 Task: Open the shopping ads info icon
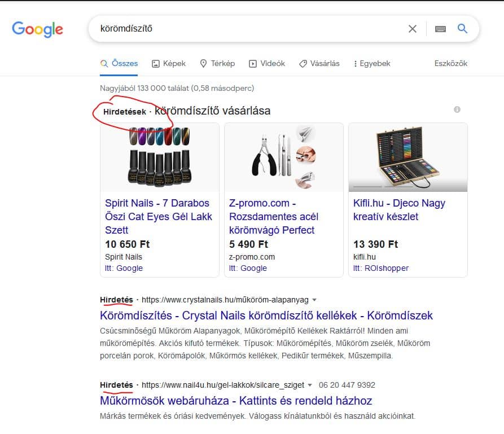(458, 109)
